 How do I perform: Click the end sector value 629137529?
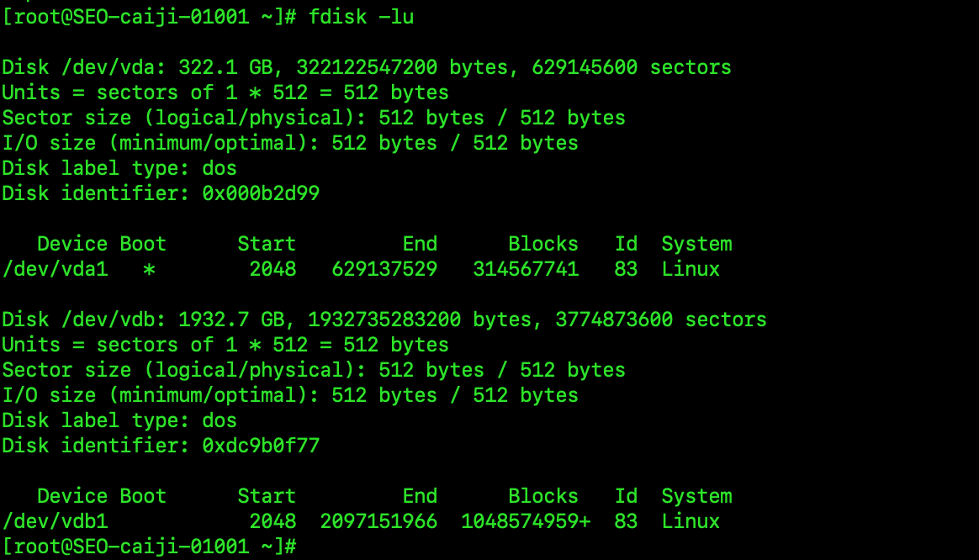coord(384,269)
